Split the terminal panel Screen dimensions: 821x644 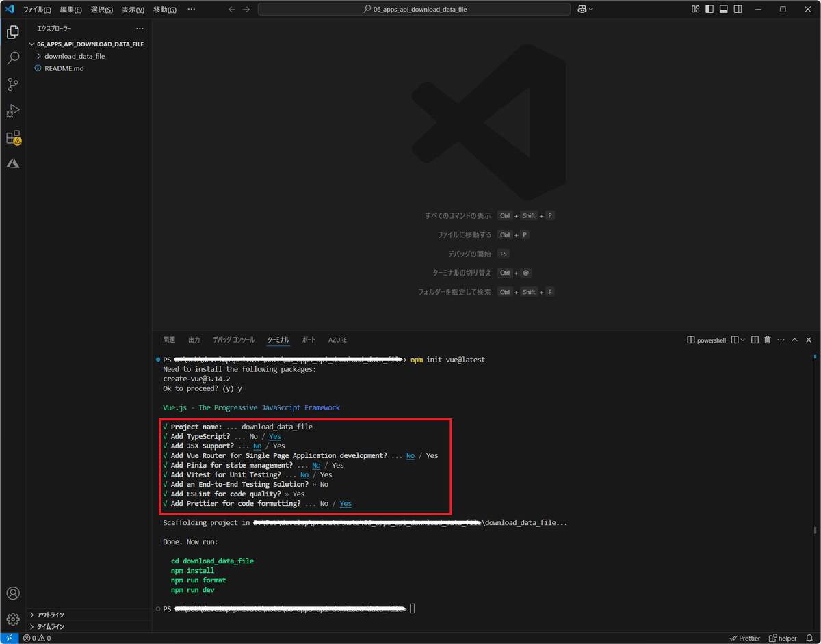[755, 340]
